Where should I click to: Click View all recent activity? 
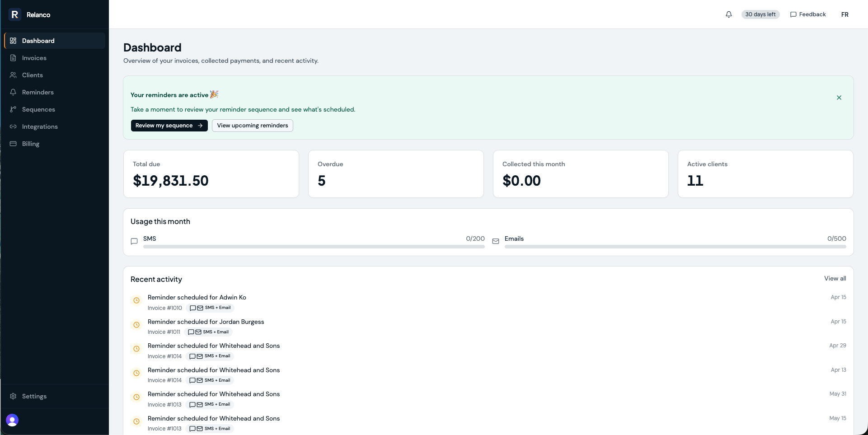tap(835, 278)
